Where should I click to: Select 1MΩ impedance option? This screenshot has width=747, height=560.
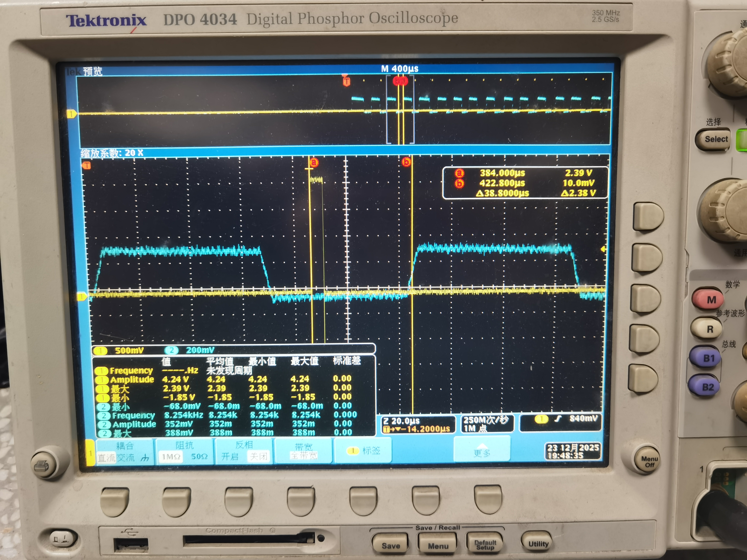pyautogui.click(x=171, y=457)
